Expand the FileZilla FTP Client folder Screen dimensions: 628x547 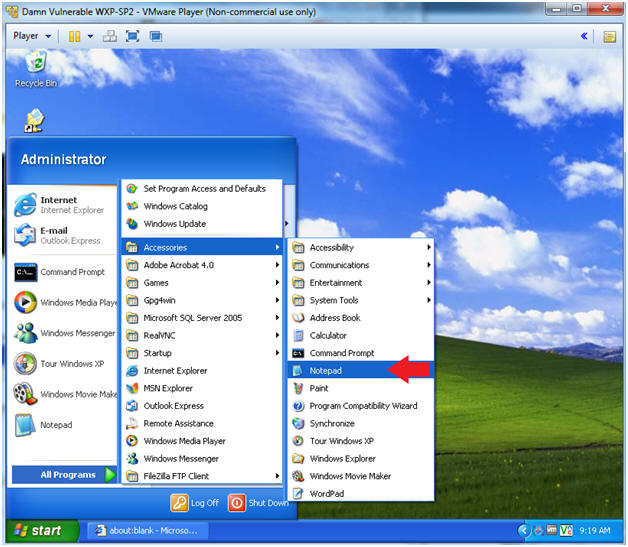click(x=202, y=477)
